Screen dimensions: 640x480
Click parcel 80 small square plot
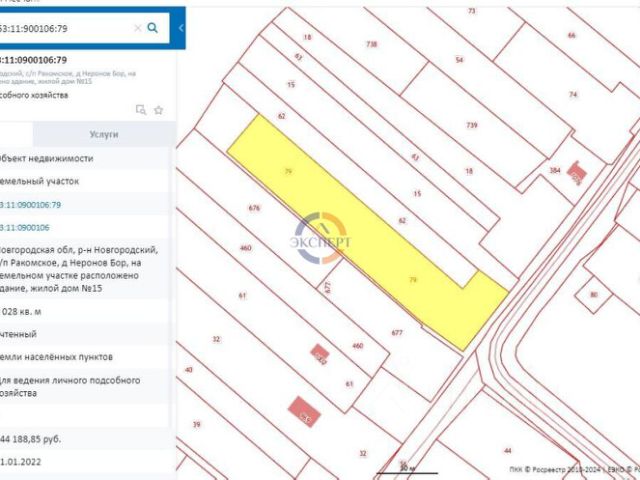coord(594,294)
